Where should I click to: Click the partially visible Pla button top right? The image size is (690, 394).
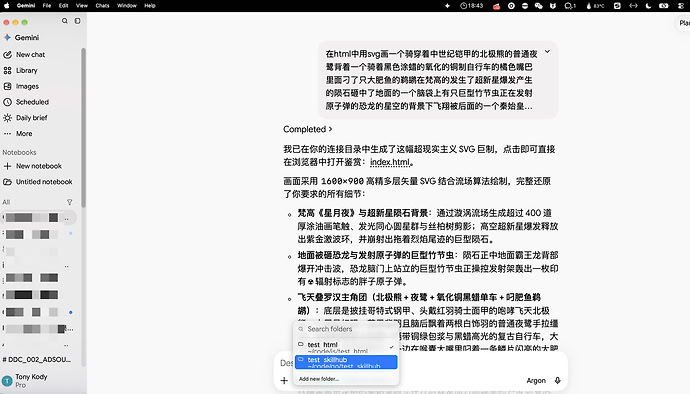coord(683,23)
